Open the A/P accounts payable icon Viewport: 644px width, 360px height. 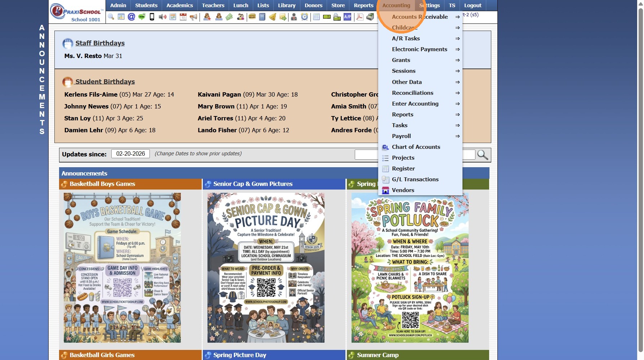(348, 17)
